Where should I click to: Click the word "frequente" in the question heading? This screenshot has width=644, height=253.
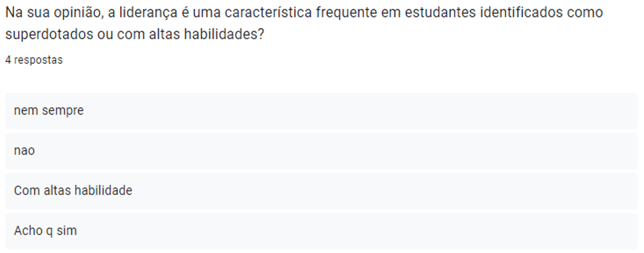346,13
